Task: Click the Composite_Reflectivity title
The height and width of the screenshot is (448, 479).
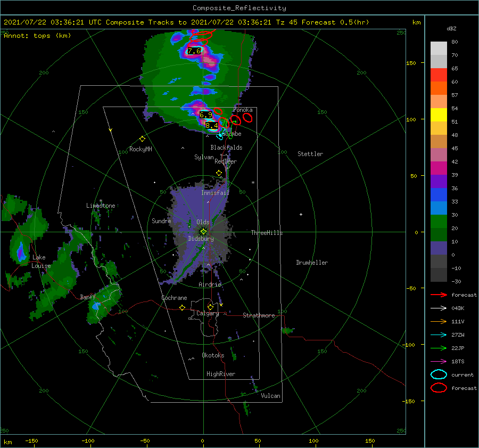Action: pos(240,8)
